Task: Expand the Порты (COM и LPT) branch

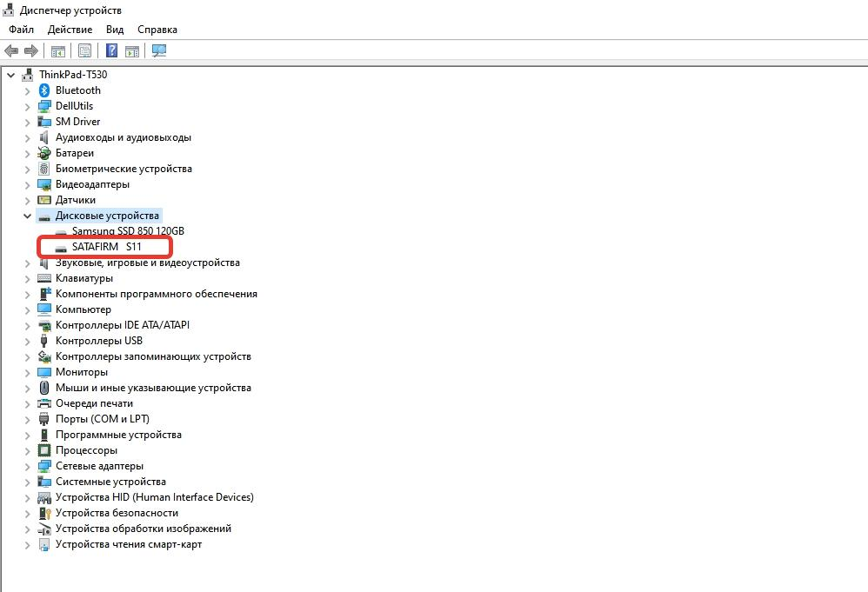Action: [27, 419]
